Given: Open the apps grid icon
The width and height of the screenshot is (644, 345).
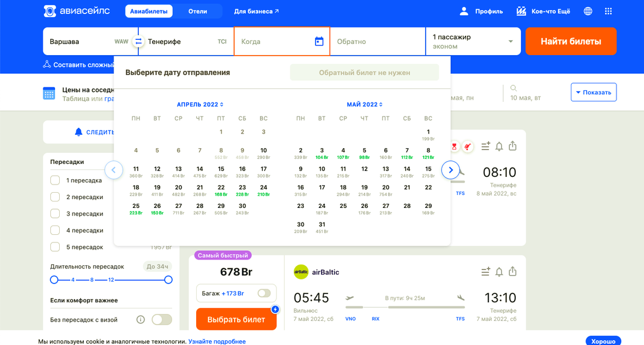Looking at the screenshot, I should tap(608, 11).
